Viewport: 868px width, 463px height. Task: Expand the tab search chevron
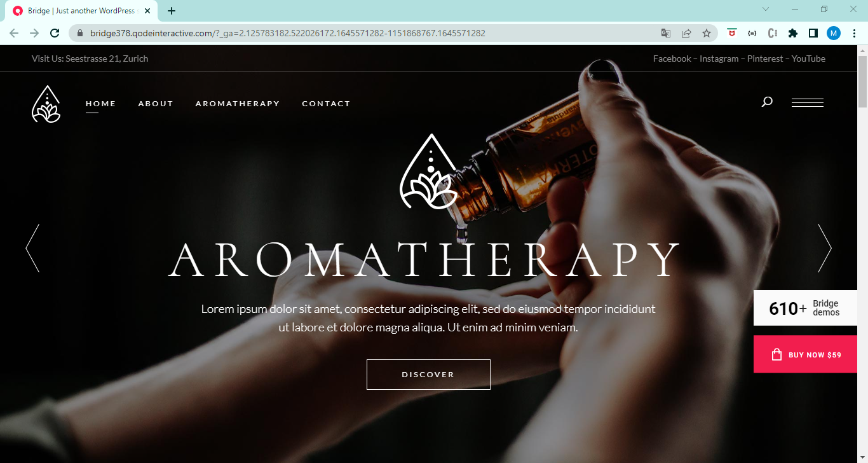point(766,10)
